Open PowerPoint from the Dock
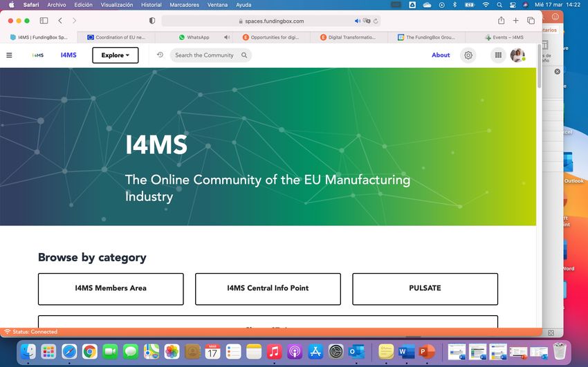588x367 pixels. point(427,352)
